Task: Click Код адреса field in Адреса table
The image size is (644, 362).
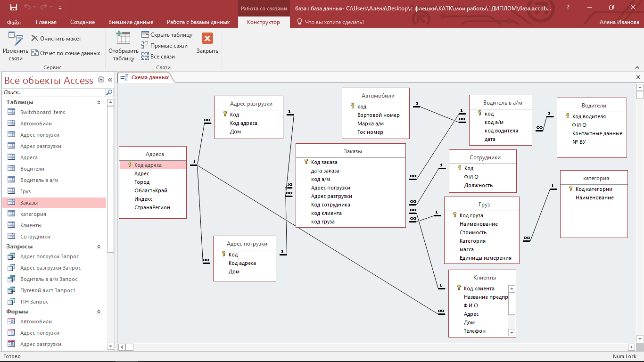Action: [153, 165]
